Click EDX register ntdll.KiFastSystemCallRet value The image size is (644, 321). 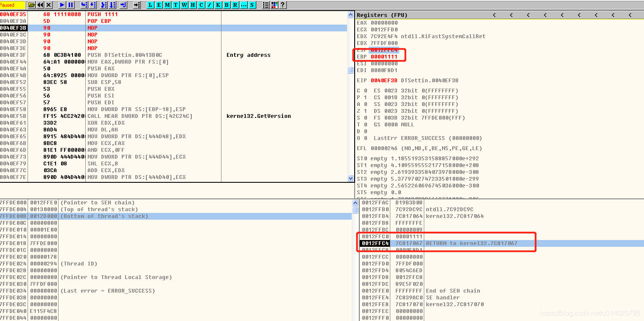coord(443,36)
